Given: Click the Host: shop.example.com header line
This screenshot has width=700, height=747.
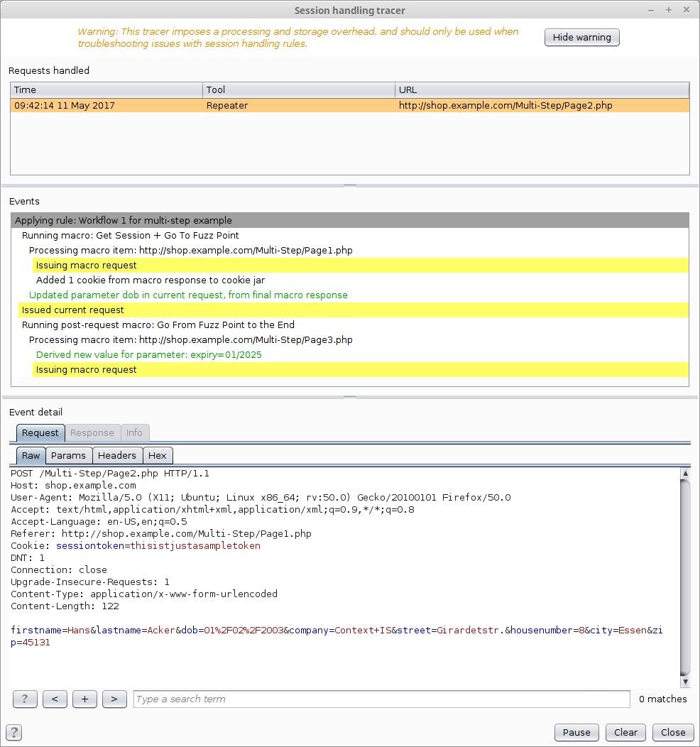Looking at the screenshot, I should point(73,486).
